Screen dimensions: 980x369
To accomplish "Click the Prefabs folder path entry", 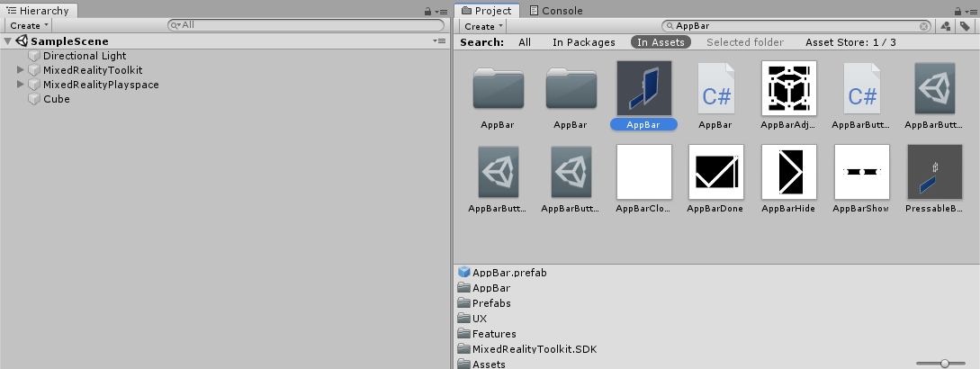I will tap(491, 303).
